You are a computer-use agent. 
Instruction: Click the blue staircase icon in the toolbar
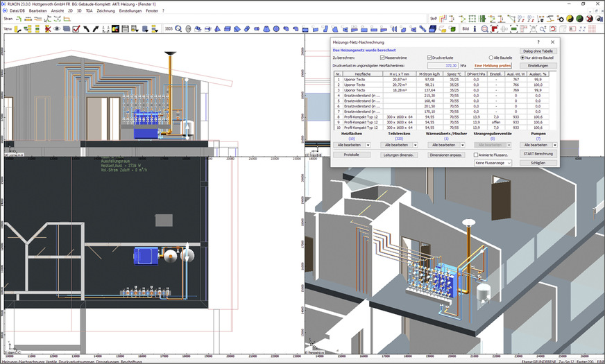tap(423, 29)
